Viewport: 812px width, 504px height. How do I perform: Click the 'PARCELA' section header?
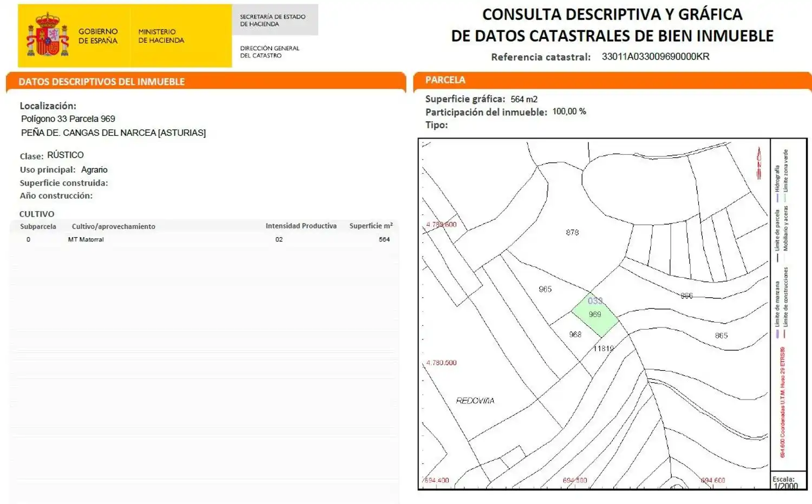tap(445, 80)
